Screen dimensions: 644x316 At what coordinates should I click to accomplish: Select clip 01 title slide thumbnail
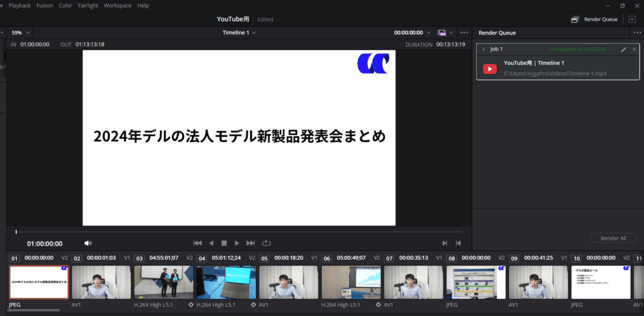pyautogui.click(x=39, y=282)
